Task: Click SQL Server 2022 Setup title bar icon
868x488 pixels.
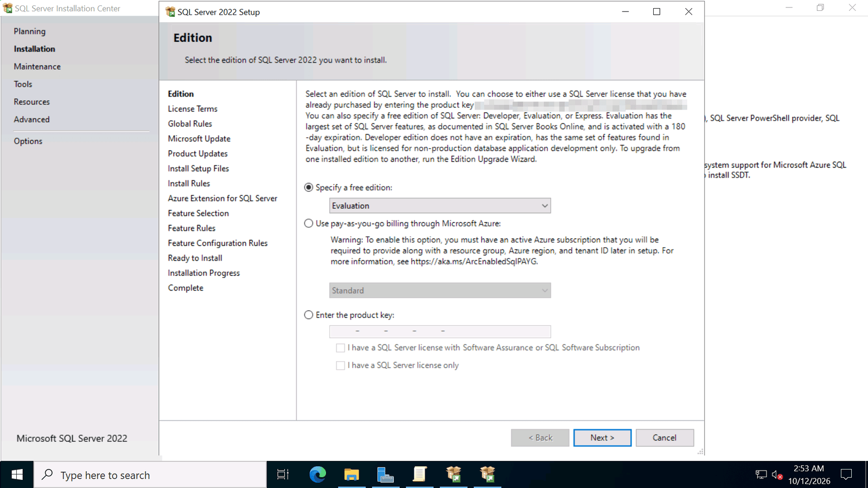Action: click(x=170, y=12)
